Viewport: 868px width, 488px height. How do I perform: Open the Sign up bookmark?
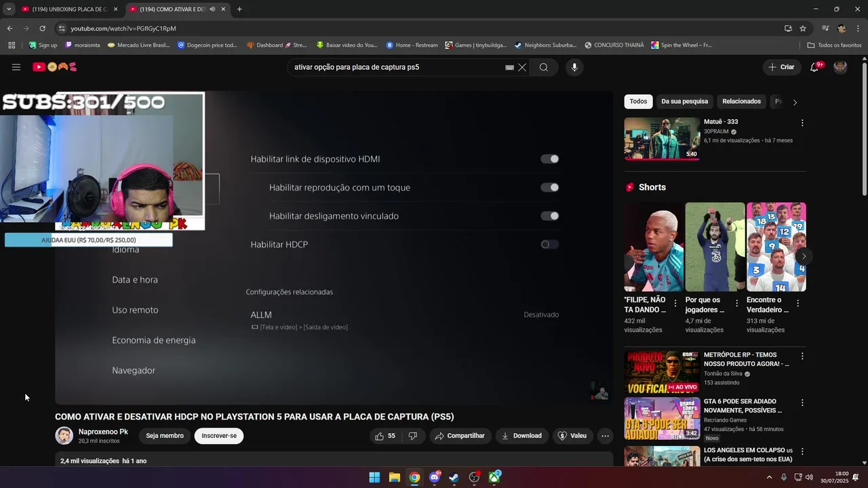[43, 45]
